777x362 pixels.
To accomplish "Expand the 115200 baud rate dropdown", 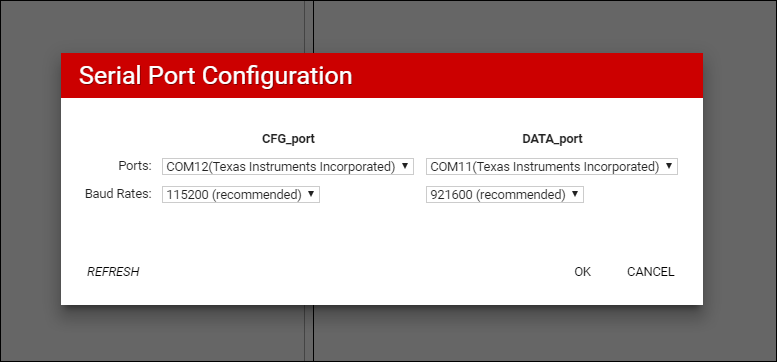I will click(x=241, y=195).
